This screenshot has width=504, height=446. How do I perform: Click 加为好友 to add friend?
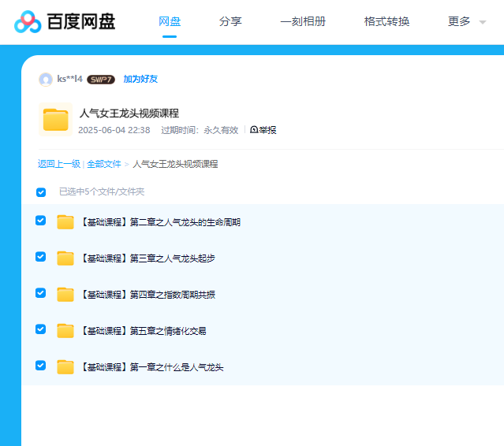pos(140,80)
